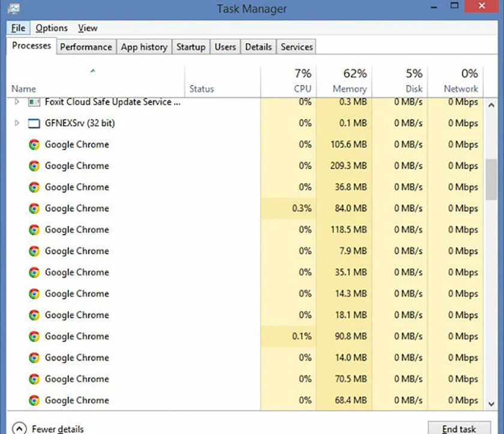Maximize the Task Manager window

point(454,6)
